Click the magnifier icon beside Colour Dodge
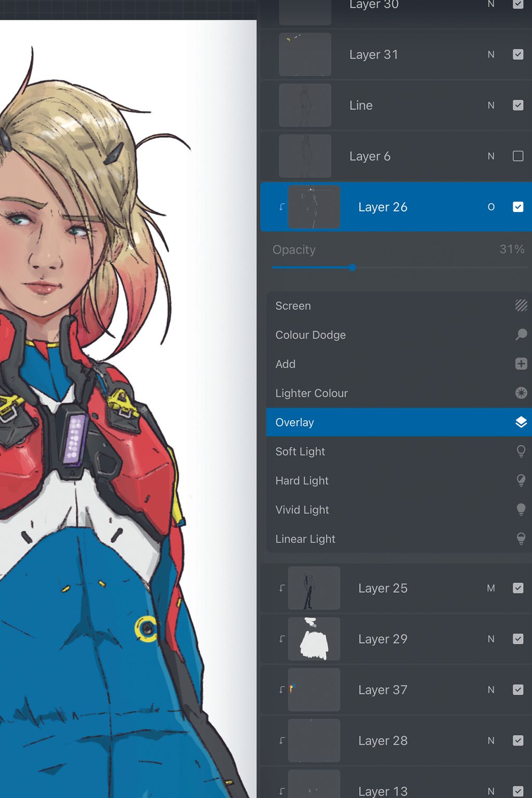 click(521, 335)
